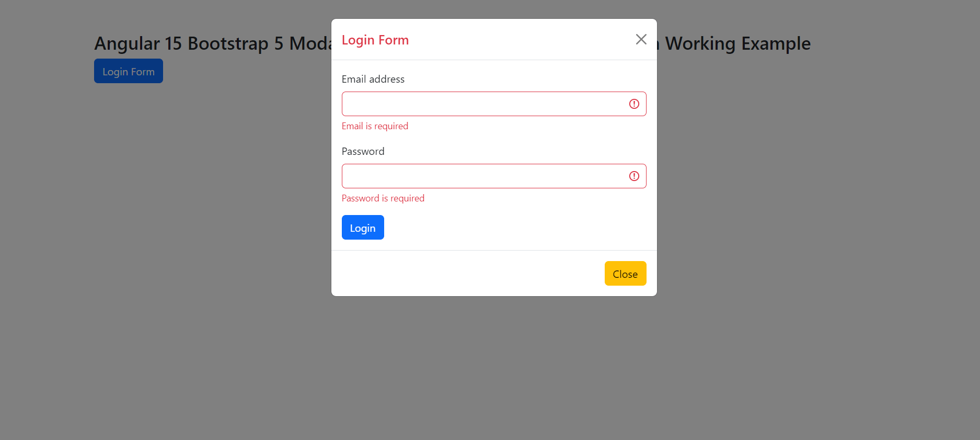This screenshot has width=980, height=440.
Task: Click the 'Email address' field label
Action: [x=373, y=79]
